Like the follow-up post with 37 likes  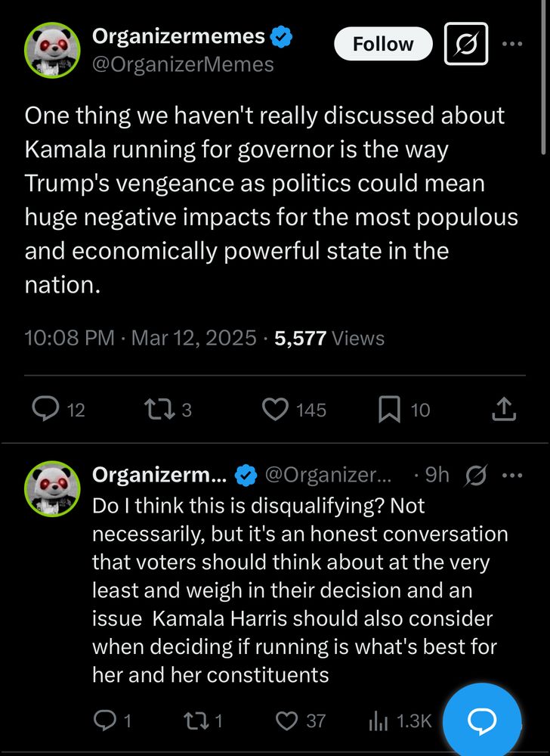pyautogui.click(x=287, y=721)
